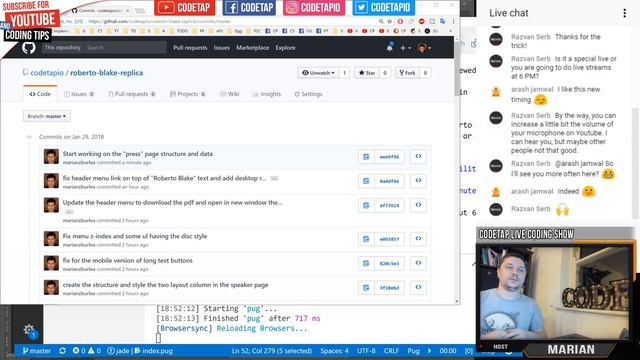Browse repository at 'Fix menu z-index' commit
This screenshot has width=640, height=360.
point(418,239)
